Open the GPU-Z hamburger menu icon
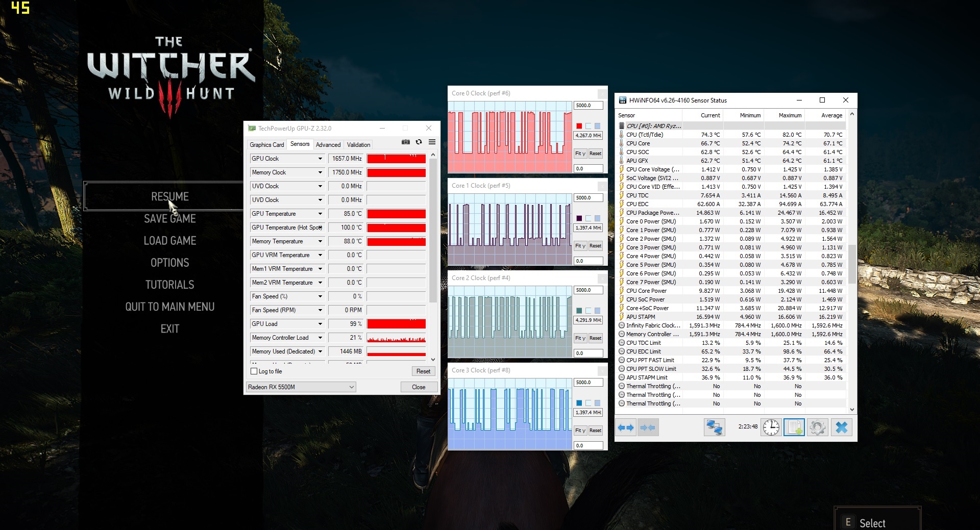980x530 pixels. 432,142
